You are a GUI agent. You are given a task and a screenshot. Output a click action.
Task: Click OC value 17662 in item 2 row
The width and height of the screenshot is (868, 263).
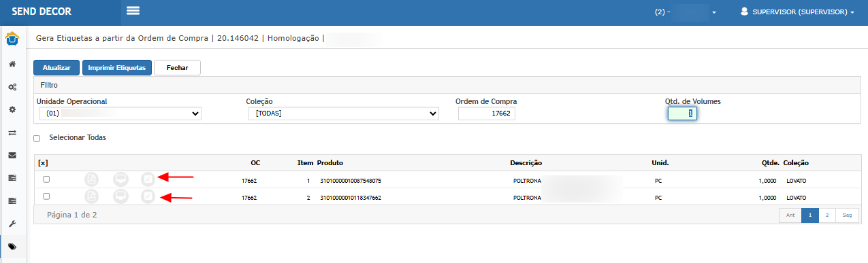(249, 198)
